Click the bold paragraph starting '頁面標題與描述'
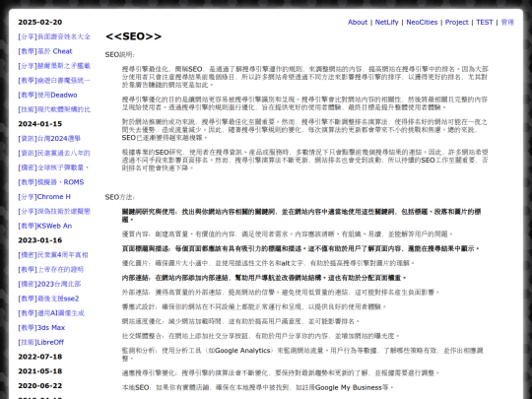 pos(300,248)
